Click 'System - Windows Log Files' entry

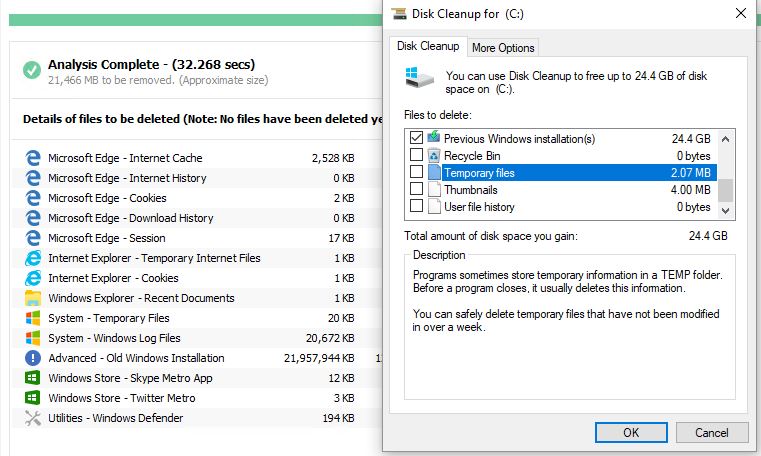point(114,338)
